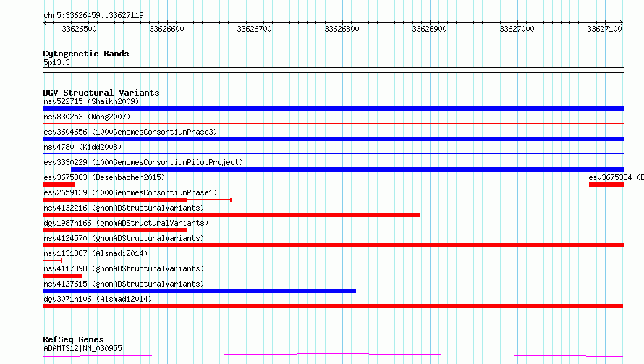Click the magenta ADAMTS12 gene line
The height and width of the screenshot is (364, 644).
click(333, 355)
